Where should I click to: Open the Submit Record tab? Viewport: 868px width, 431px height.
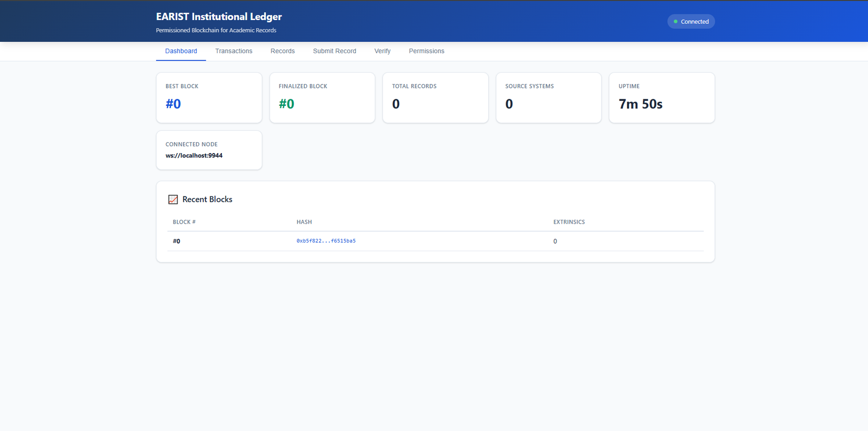click(335, 51)
